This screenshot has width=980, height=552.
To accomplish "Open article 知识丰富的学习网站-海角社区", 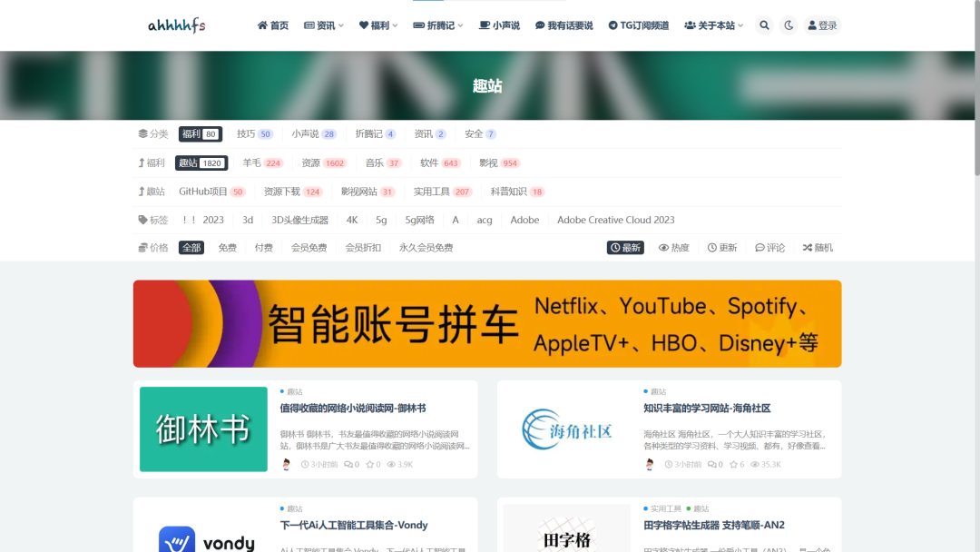I will [x=707, y=409].
